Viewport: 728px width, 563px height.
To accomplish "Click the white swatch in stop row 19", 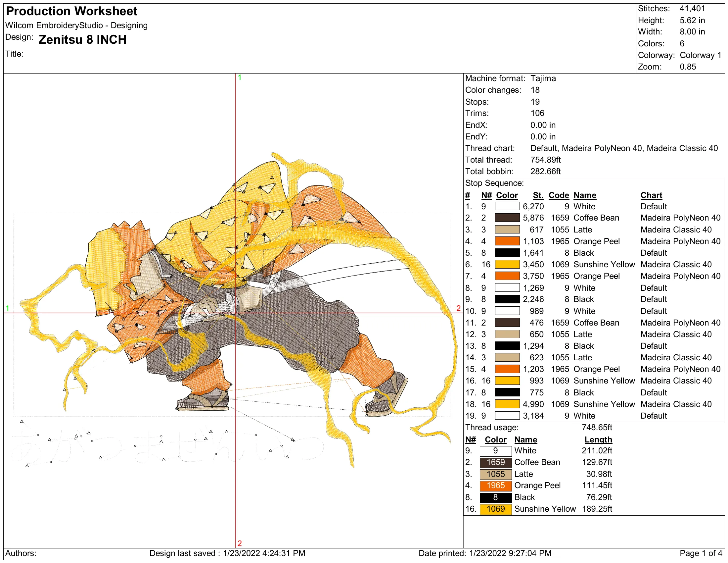I will click(x=507, y=416).
